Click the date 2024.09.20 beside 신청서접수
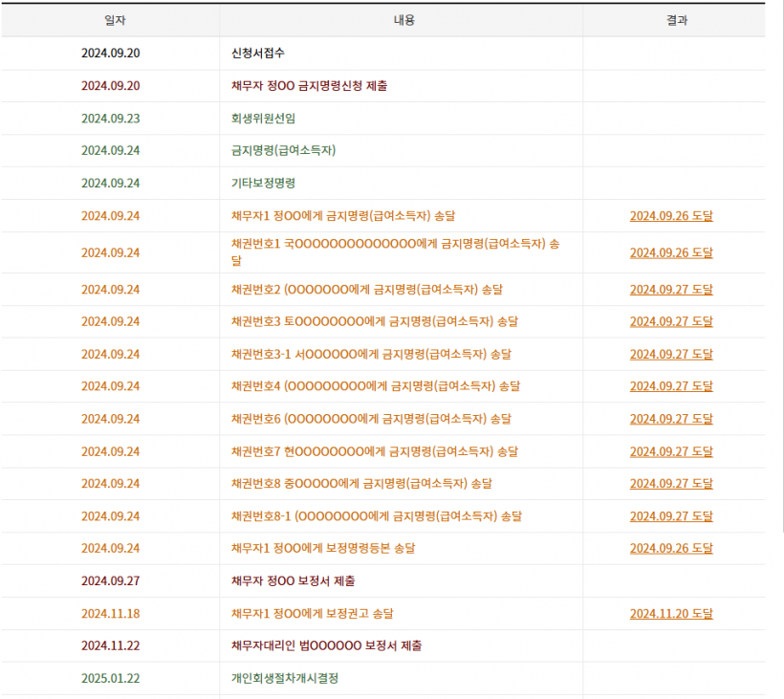The image size is (784, 699). pos(111,53)
